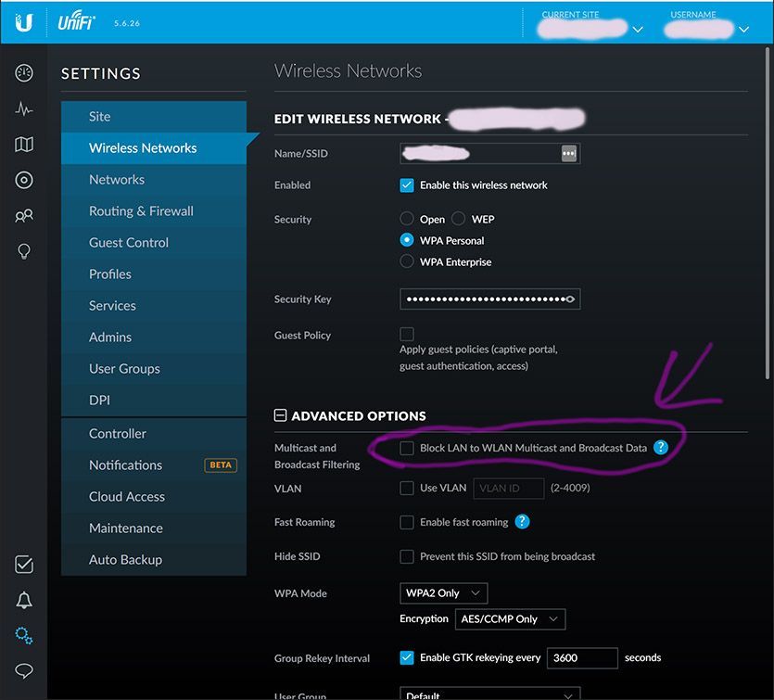Open the Auto Backup settings page
774x700 pixels.
(125, 560)
